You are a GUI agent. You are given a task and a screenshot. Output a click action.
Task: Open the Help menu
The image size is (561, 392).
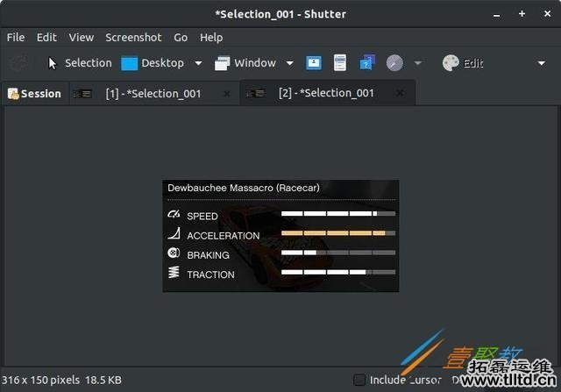click(x=211, y=38)
